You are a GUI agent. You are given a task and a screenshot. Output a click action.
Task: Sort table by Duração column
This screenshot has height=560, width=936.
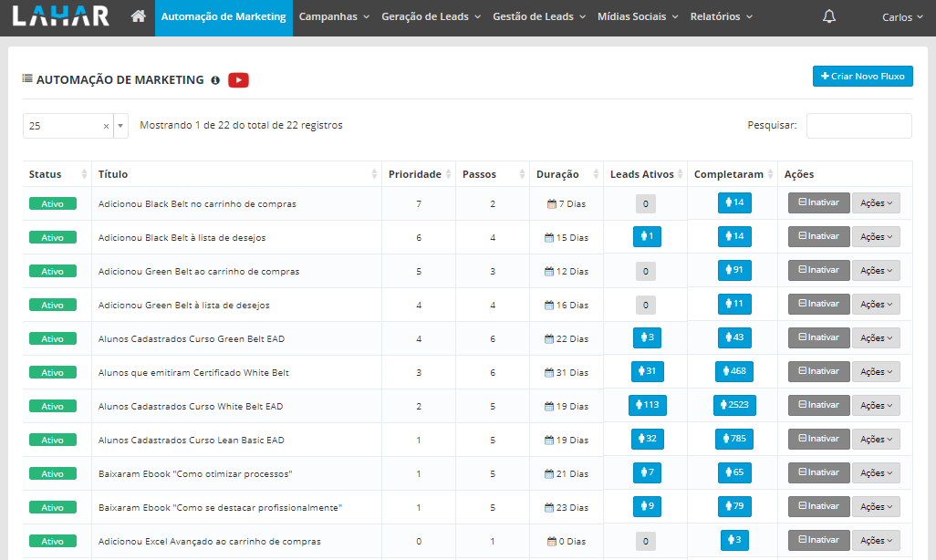(567, 173)
